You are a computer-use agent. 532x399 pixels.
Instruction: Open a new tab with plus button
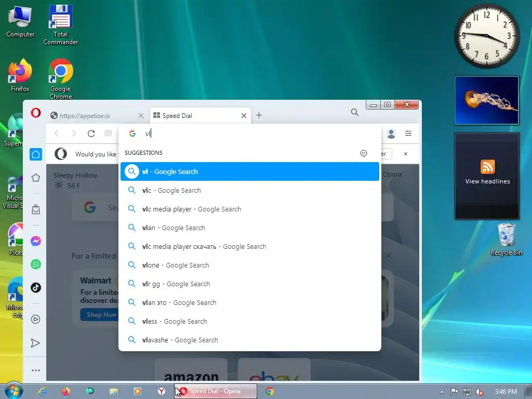(259, 115)
